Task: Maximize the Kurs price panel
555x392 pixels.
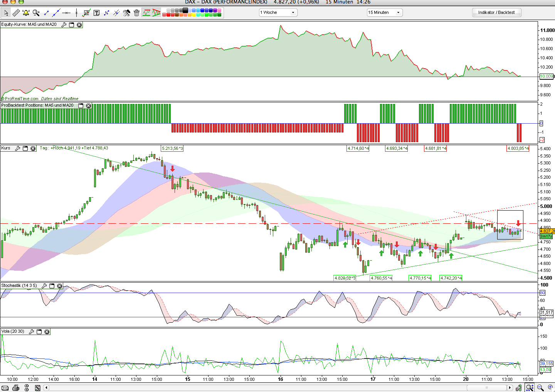Action: [25, 148]
